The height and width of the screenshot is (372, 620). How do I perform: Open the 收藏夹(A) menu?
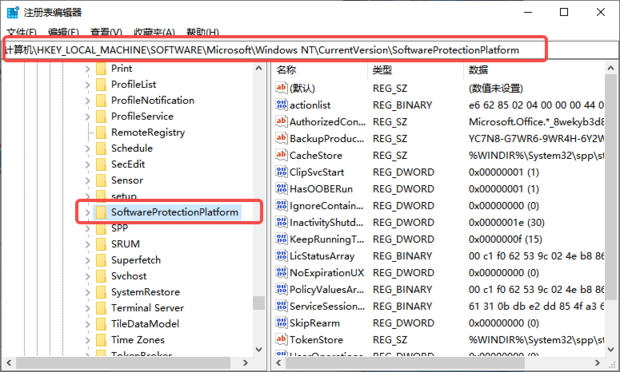tap(154, 32)
